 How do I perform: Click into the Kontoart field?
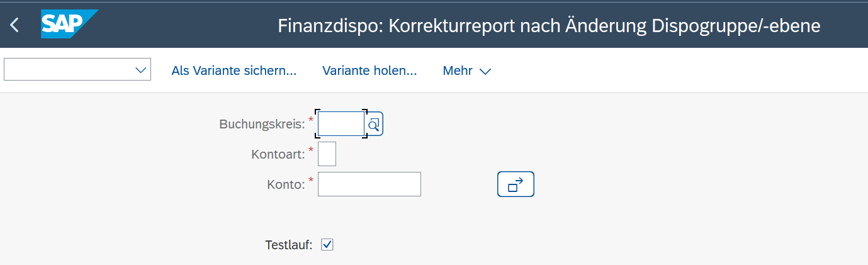click(327, 154)
